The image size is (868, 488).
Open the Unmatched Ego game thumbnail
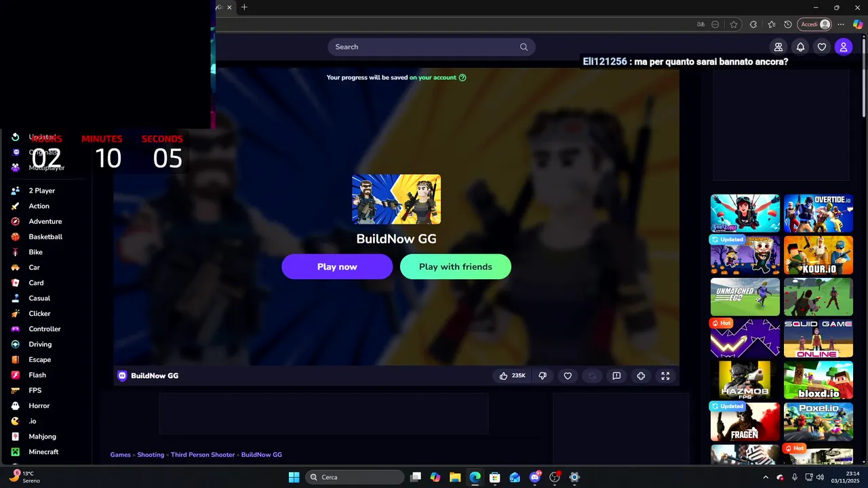pyautogui.click(x=745, y=296)
